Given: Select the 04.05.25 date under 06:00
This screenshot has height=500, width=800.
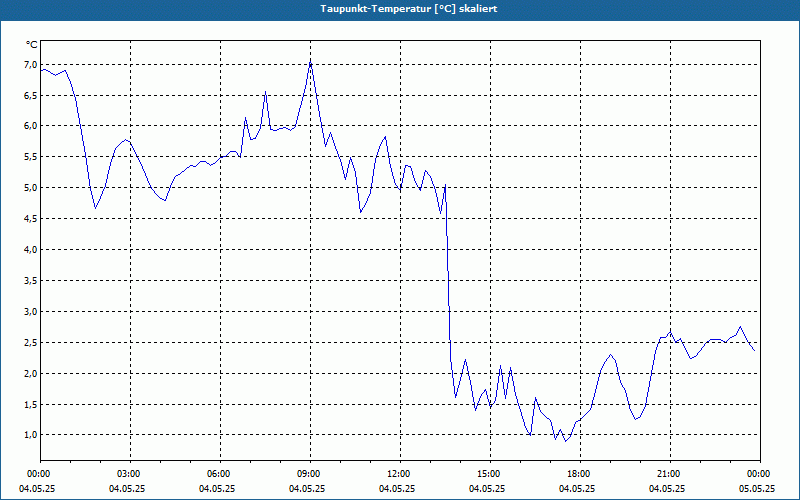Looking at the screenshot, I should [217, 489].
